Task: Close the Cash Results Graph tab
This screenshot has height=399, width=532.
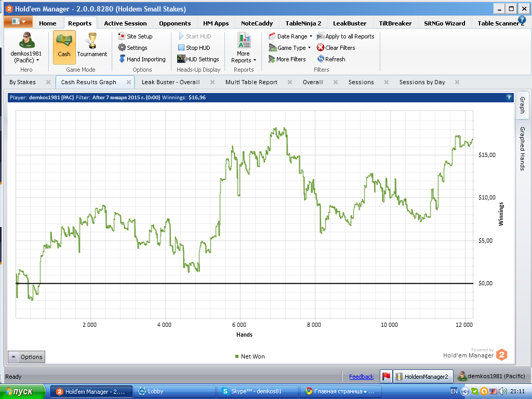Action: pyautogui.click(x=129, y=82)
